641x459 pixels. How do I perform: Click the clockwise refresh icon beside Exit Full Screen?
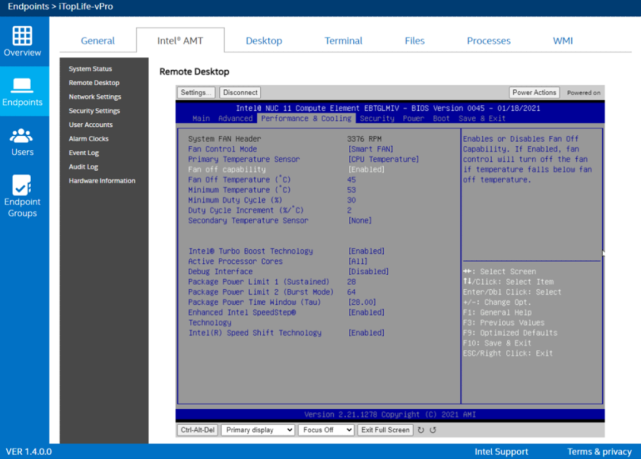point(420,430)
